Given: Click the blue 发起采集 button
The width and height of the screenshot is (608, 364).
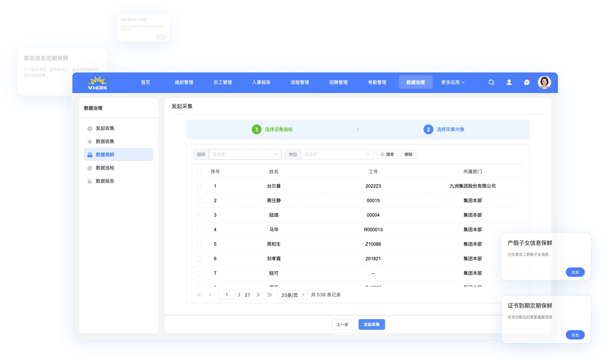Looking at the screenshot, I should (372, 325).
